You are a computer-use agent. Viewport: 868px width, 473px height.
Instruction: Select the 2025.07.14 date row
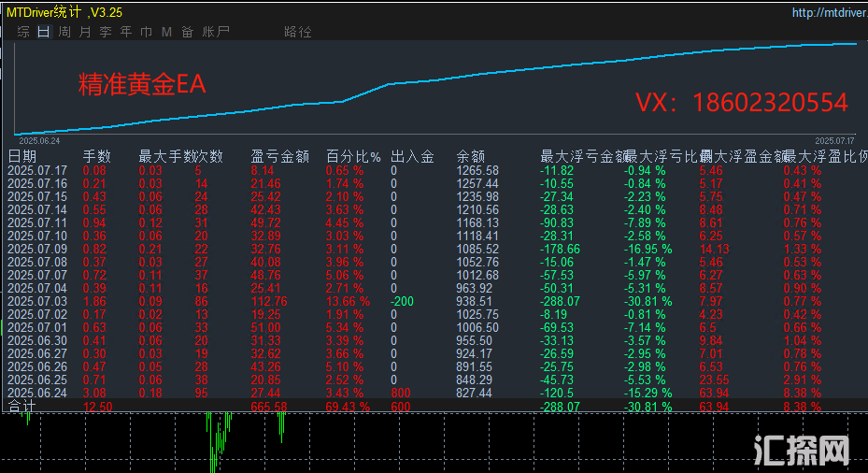37,210
